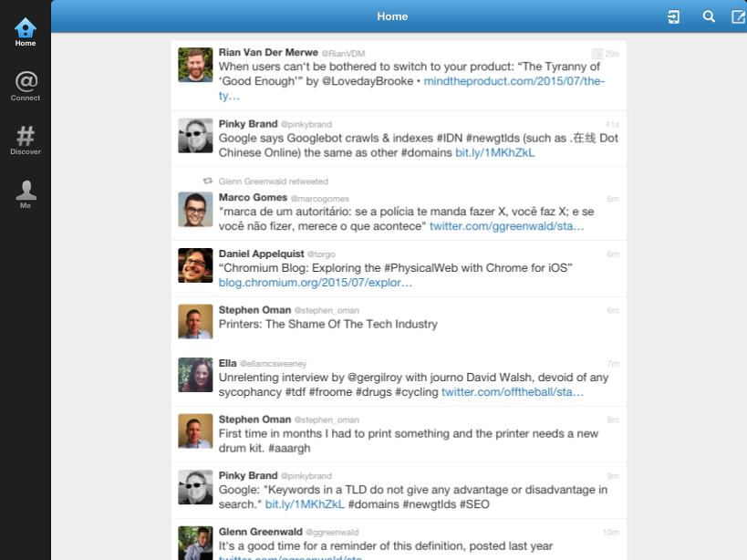Click the Home title in header
The width and height of the screenshot is (747, 560).
(392, 16)
